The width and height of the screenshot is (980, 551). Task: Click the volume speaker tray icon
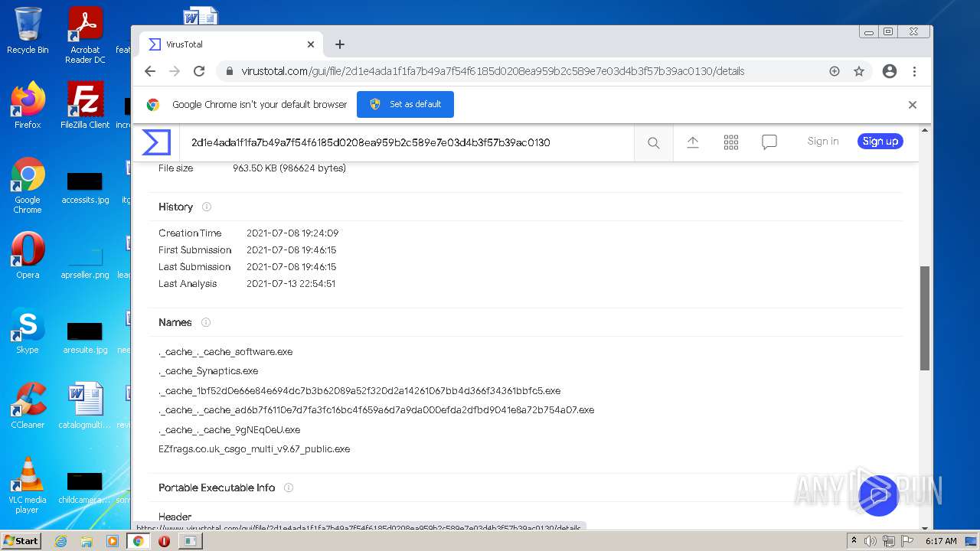[x=871, y=541]
